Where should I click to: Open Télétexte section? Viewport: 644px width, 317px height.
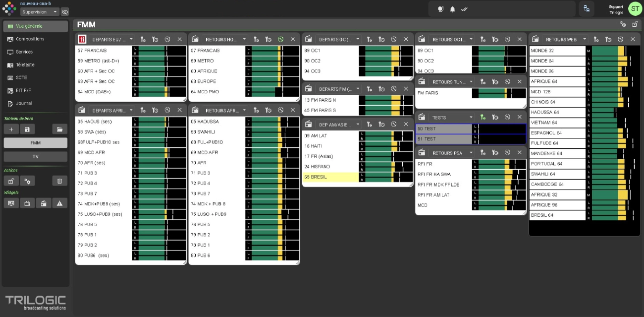[x=36, y=65]
